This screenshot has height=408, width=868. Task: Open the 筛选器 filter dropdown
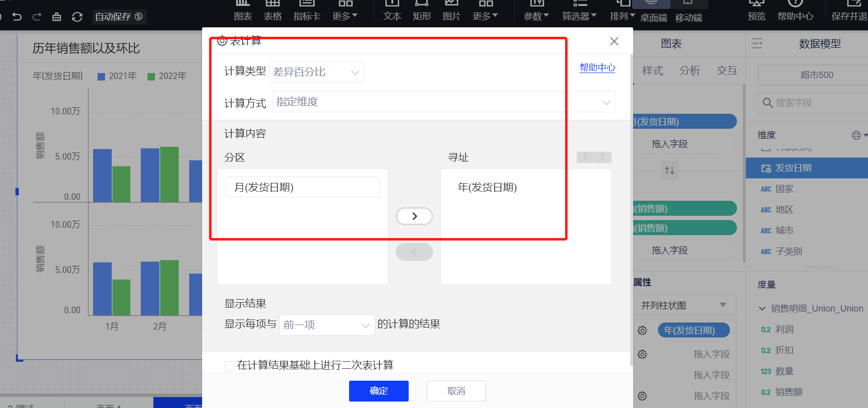(579, 11)
